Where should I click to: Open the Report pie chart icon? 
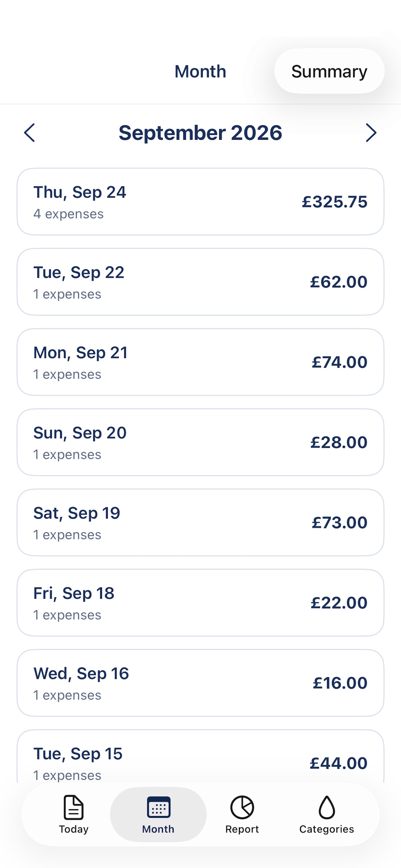pyautogui.click(x=242, y=807)
